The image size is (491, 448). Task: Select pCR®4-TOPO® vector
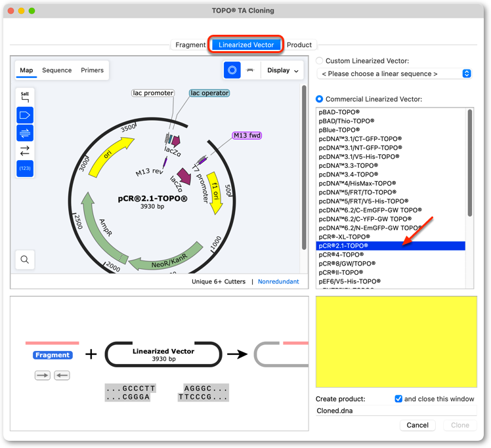pos(391,255)
